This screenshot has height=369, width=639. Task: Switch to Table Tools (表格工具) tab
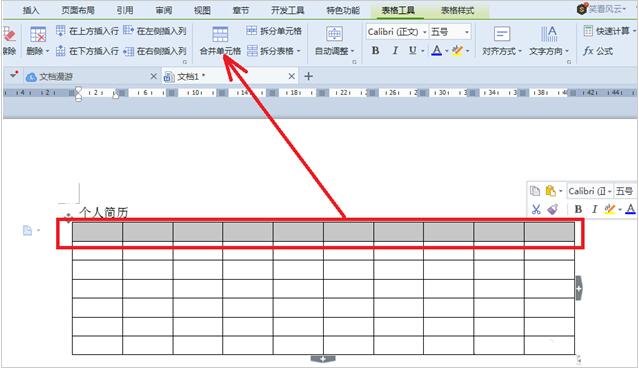pyautogui.click(x=398, y=10)
